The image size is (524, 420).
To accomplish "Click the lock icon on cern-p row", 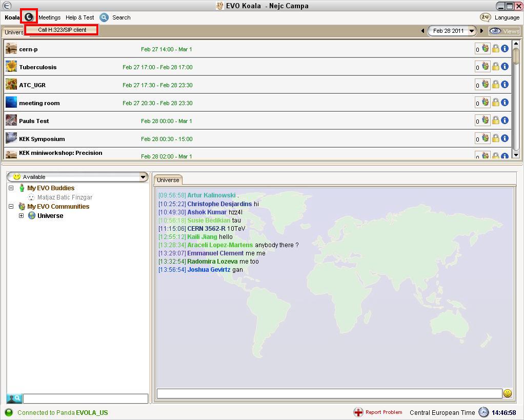I will coord(496,49).
